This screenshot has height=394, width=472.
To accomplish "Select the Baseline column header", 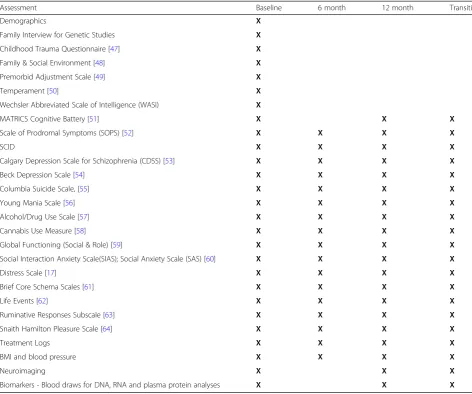I will coord(269,8).
